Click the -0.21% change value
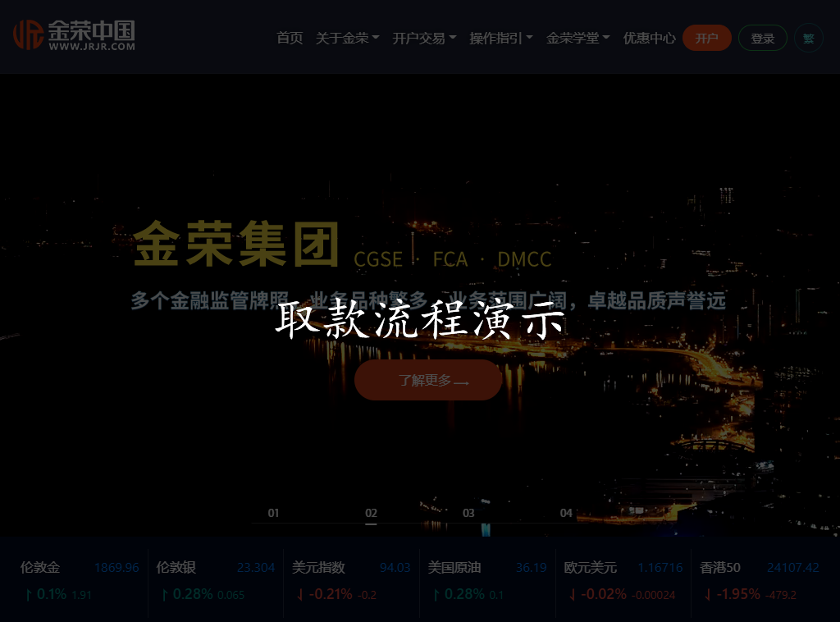 click(331, 594)
